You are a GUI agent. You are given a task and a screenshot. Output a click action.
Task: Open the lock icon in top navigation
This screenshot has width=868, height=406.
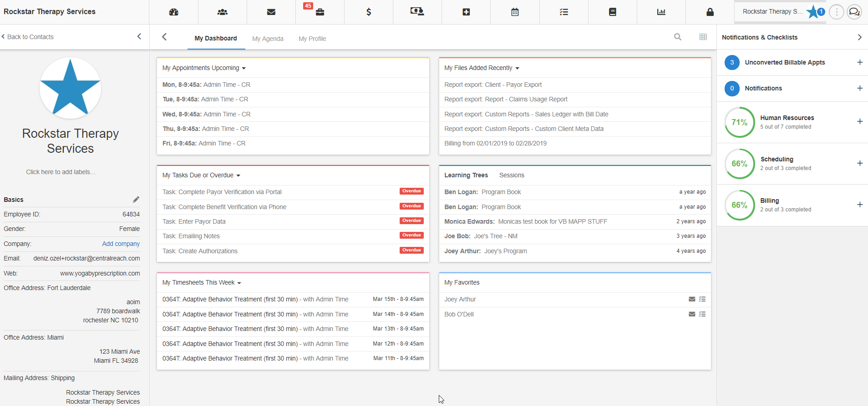click(710, 12)
